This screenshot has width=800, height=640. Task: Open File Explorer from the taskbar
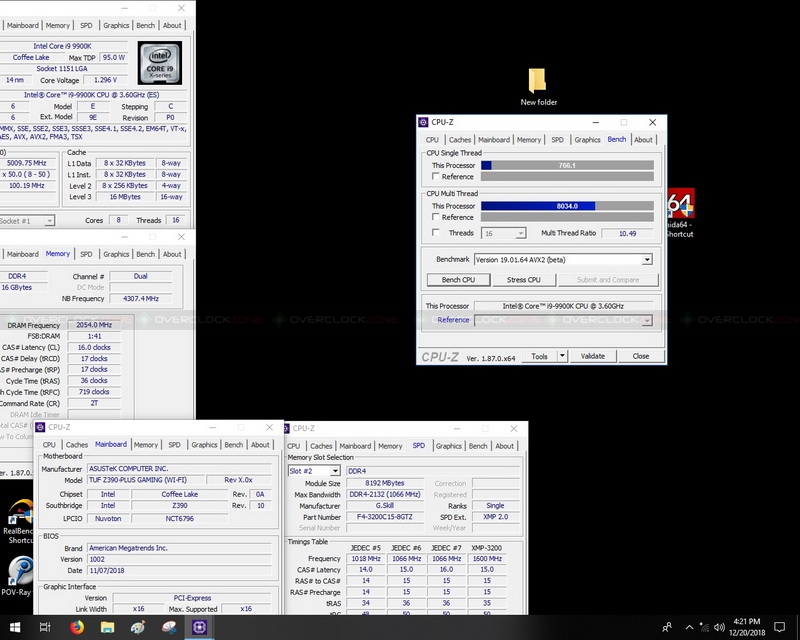coord(107,627)
